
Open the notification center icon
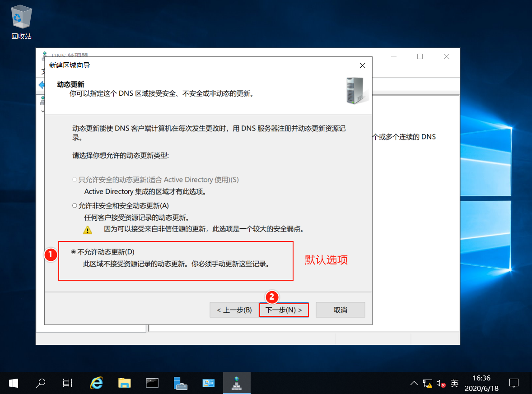[x=514, y=383]
